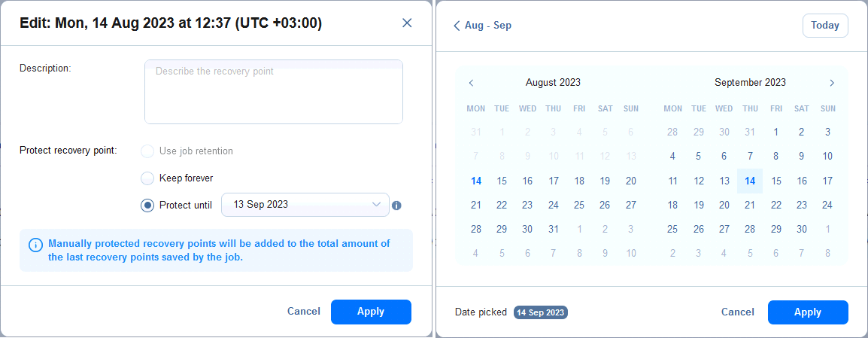Select the Keep forever radio button

pos(147,178)
